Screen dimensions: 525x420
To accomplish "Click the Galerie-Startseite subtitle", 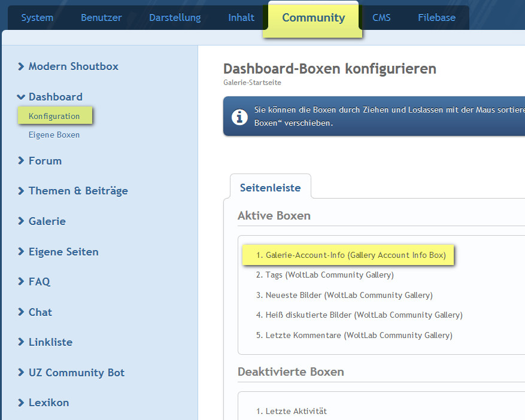I will [252, 83].
